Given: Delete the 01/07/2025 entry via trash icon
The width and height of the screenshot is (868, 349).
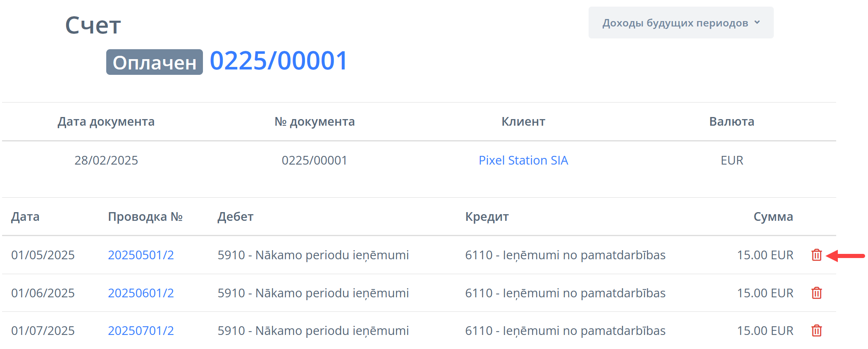Looking at the screenshot, I should pos(816,331).
